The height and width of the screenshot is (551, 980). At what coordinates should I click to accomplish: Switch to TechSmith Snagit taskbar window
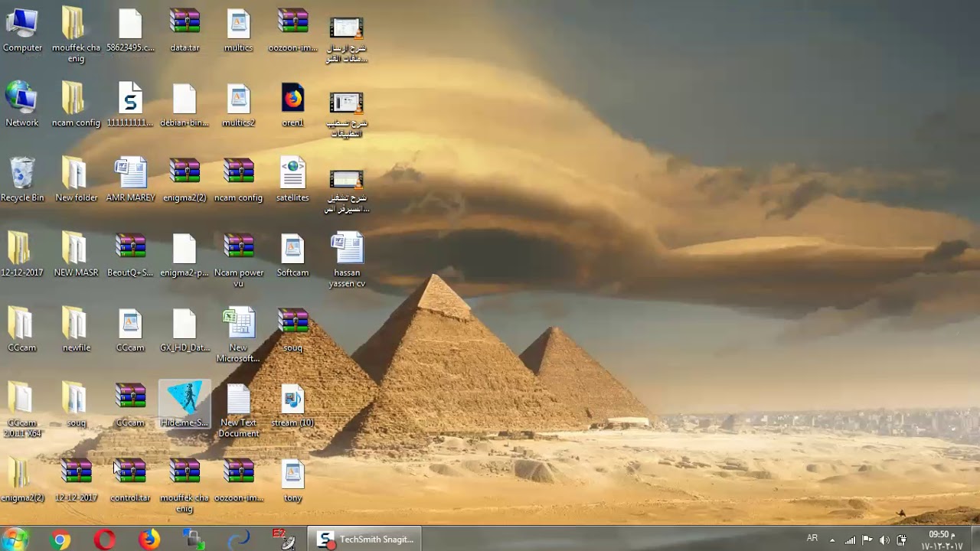tap(366, 540)
